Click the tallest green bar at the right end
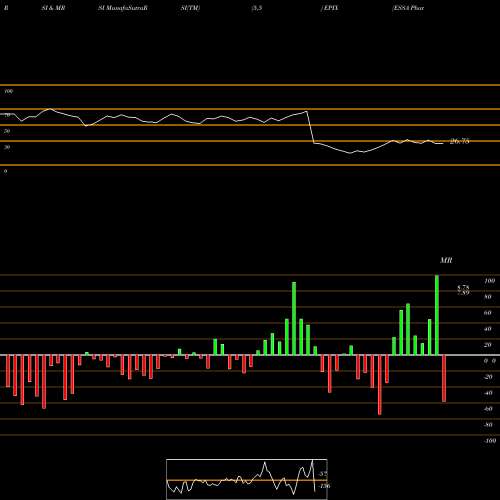 point(437,315)
